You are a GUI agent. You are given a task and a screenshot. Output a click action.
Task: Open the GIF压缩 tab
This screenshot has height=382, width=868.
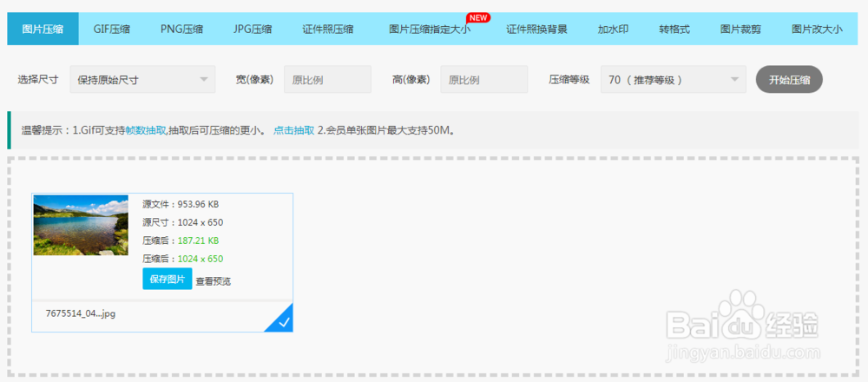click(111, 29)
